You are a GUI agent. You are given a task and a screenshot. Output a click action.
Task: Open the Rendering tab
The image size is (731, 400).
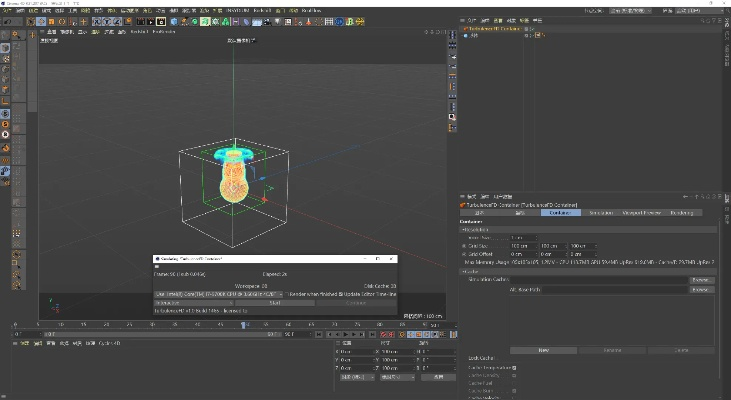click(682, 213)
